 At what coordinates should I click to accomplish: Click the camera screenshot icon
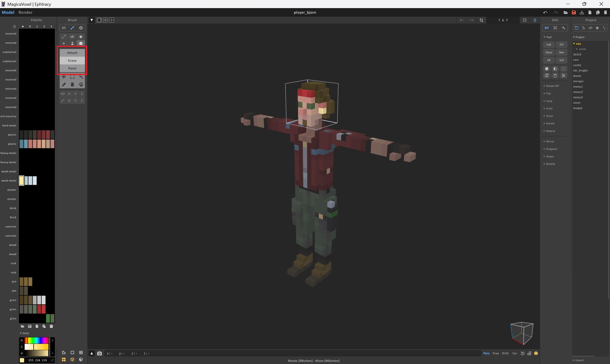coord(99,354)
